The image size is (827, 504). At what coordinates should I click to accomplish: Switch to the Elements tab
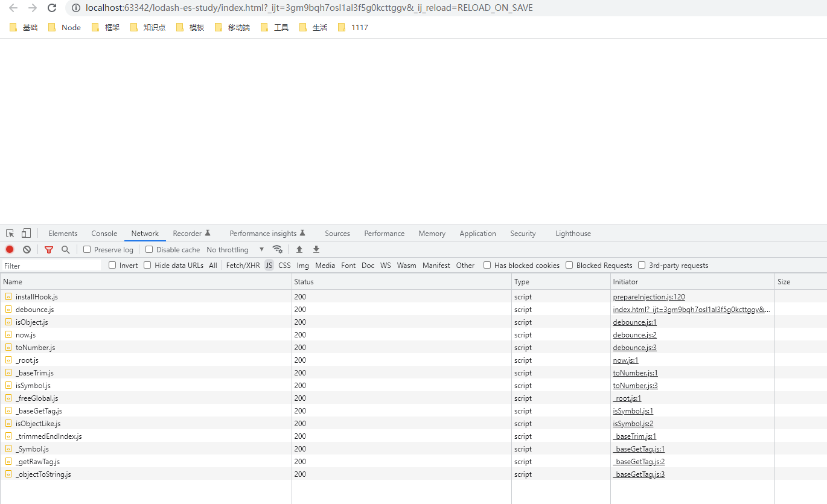63,234
